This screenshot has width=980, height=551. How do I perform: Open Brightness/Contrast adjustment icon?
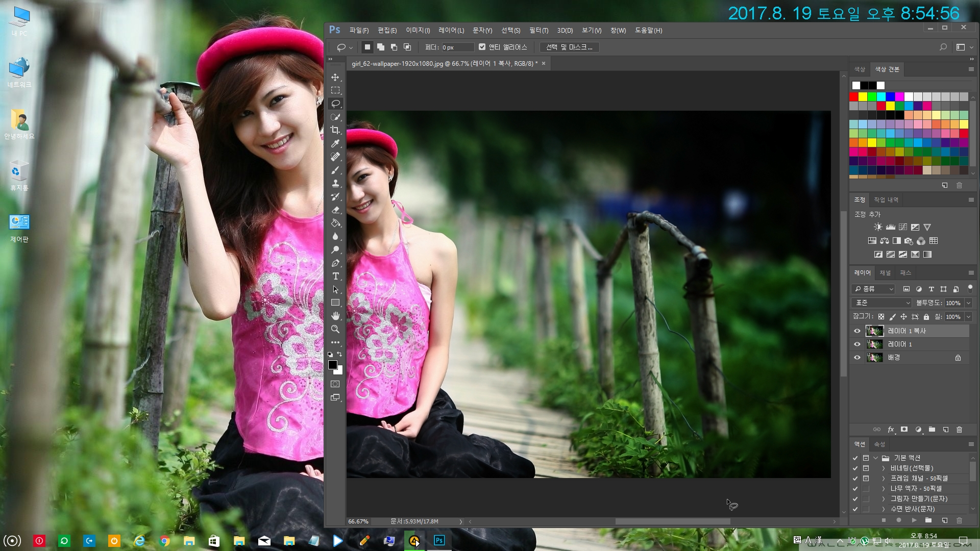pos(878,227)
